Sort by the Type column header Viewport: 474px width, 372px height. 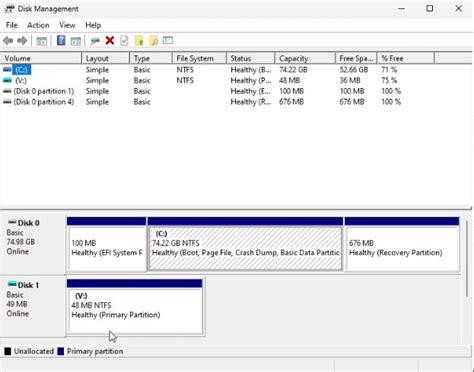pyautogui.click(x=151, y=58)
